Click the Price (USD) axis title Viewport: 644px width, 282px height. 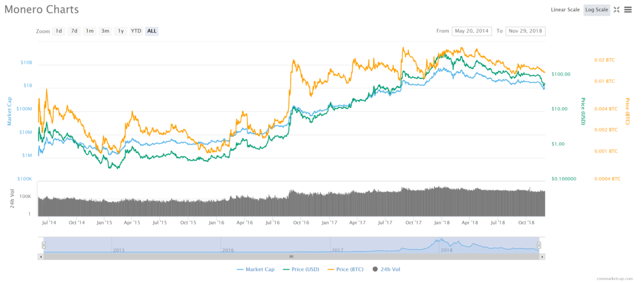point(582,111)
